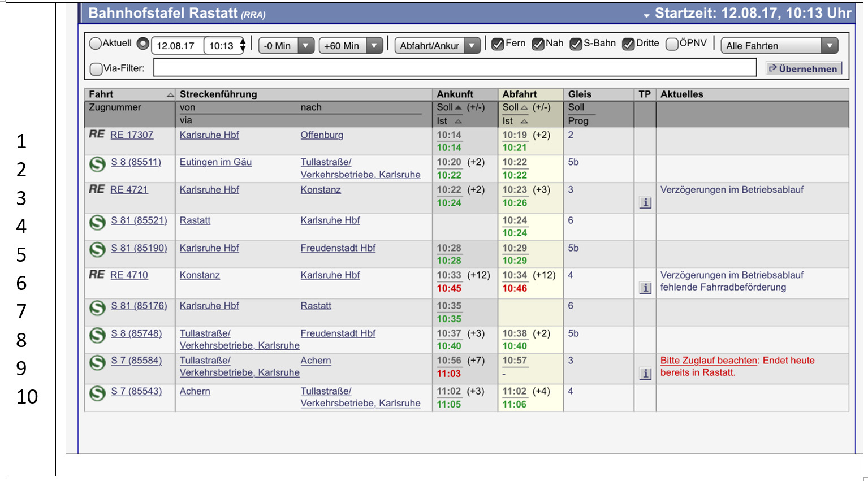Viewport: 868px width, 481px height.
Task: Click the Via-Filter text field
Action: [x=455, y=68]
